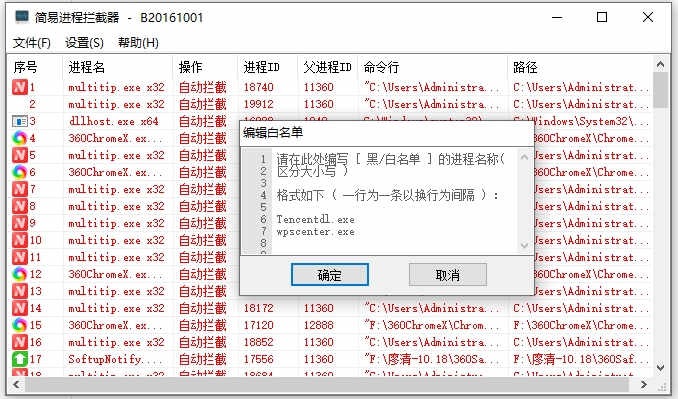Viewport: 678px width, 399px height.
Task: Click the horizontal scrollbar's right arrow
Action: (644, 384)
